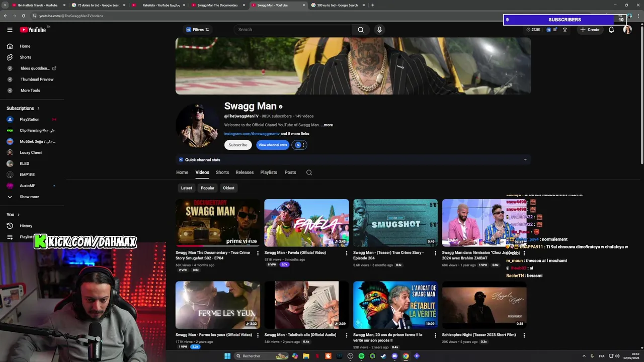644x362 pixels.
Task: Open options for Swagg Man Documentary video
Action: 258,253
